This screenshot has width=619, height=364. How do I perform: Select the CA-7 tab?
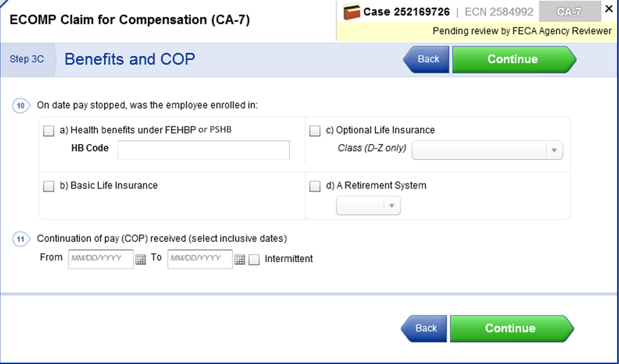569,12
